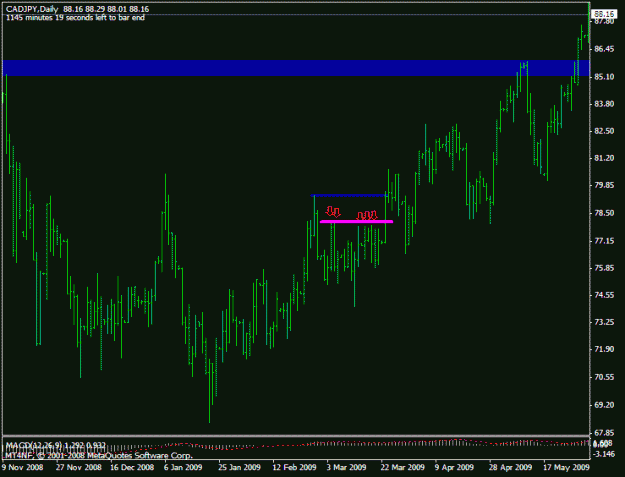Click the '17 May 2009' date label

point(566,467)
